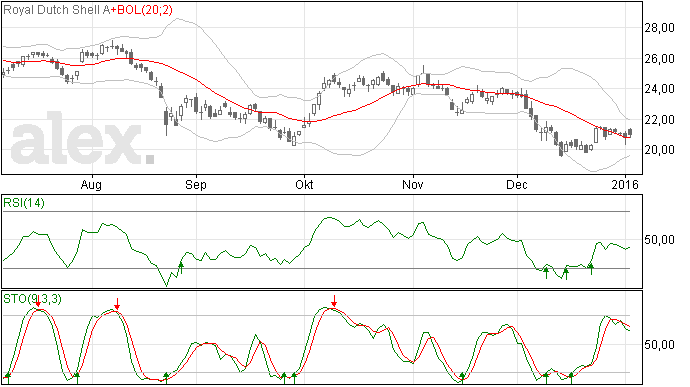Viewport: 690px width, 387px height.
Task: Click the 50,00 value on RSI axis
Action: pyautogui.click(x=659, y=240)
